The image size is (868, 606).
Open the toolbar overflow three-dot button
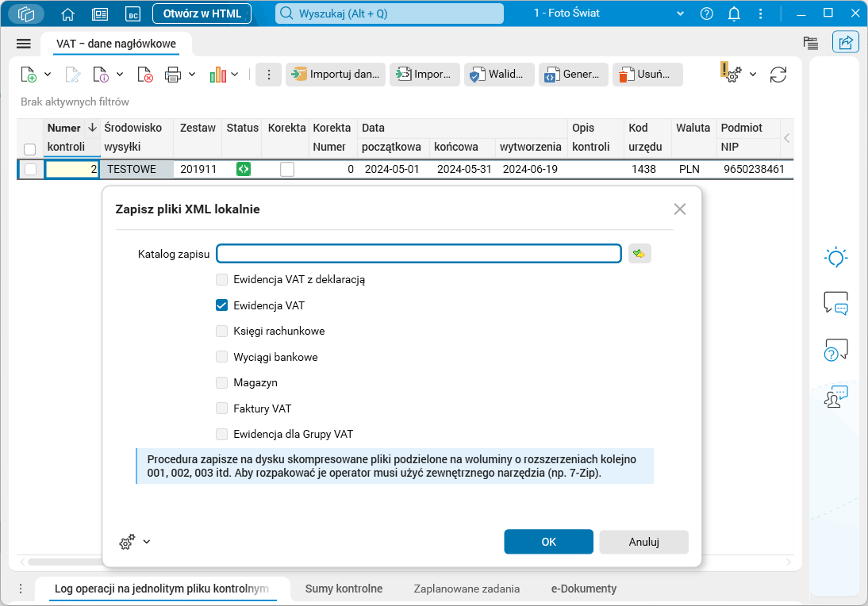click(269, 74)
